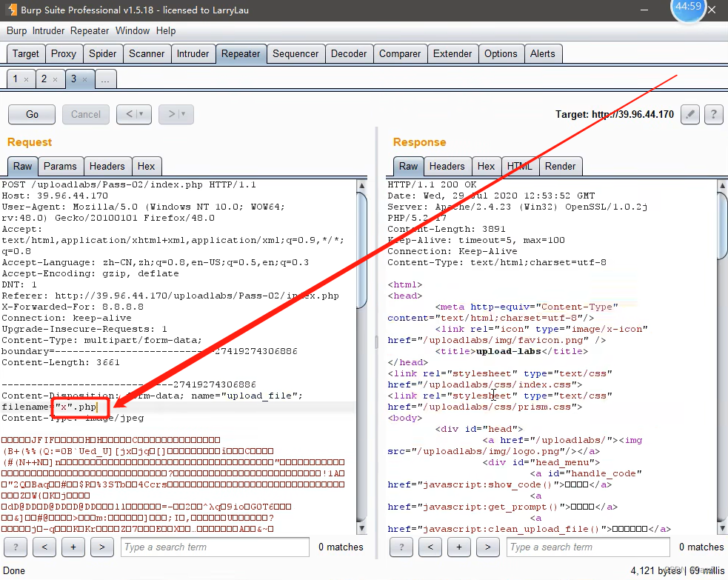Click the Content-Length: 3661 header line

coord(60,363)
